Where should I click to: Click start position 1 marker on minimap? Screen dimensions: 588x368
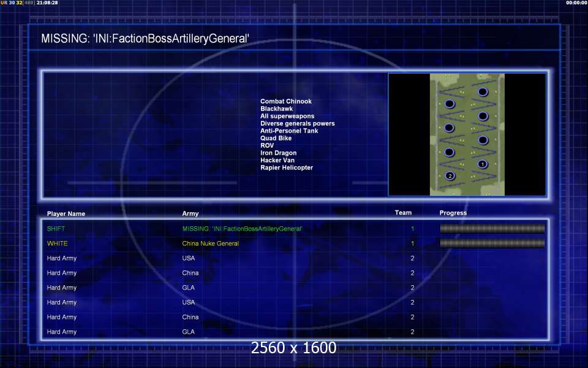tap(483, 164)
